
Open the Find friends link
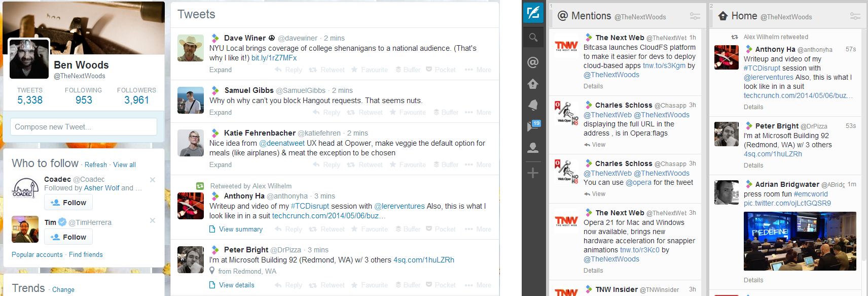tap(86, 254)
